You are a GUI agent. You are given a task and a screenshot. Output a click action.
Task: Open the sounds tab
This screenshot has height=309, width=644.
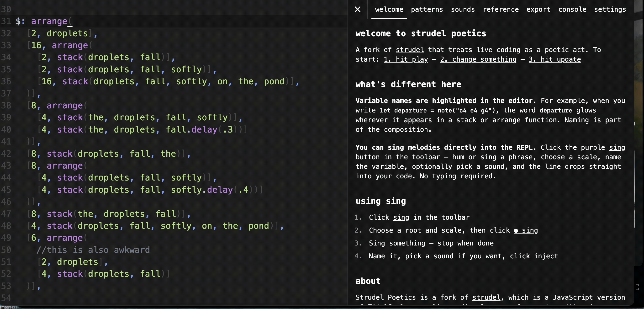(x=463, y=10)
